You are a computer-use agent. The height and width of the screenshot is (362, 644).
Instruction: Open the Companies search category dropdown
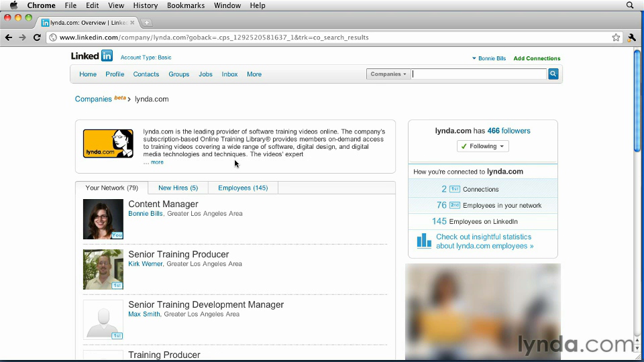point(388,74)
